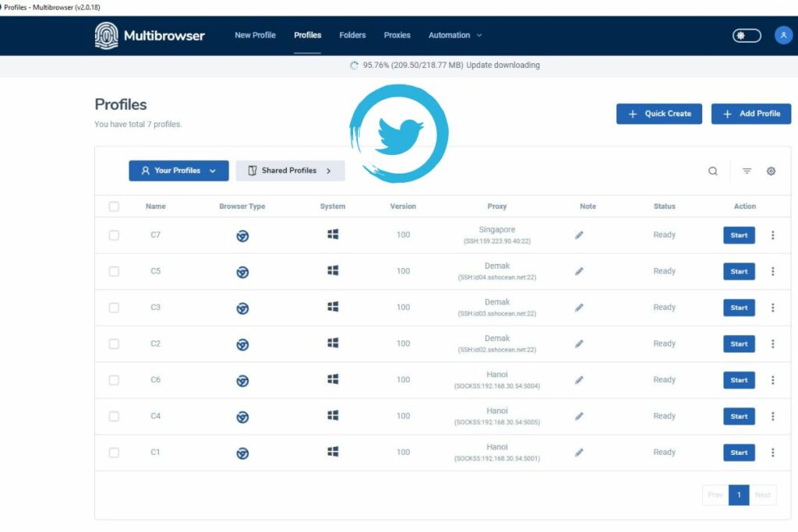Click the browser type icon for C7
The height and width of the screenshot is (532, 798).
tap(243, 236)
